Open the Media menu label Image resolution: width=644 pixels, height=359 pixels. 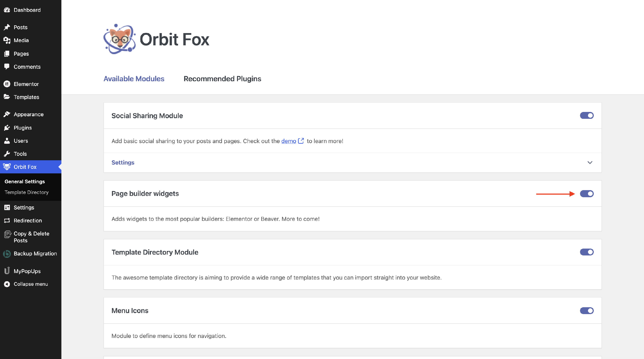coord(21,40)
